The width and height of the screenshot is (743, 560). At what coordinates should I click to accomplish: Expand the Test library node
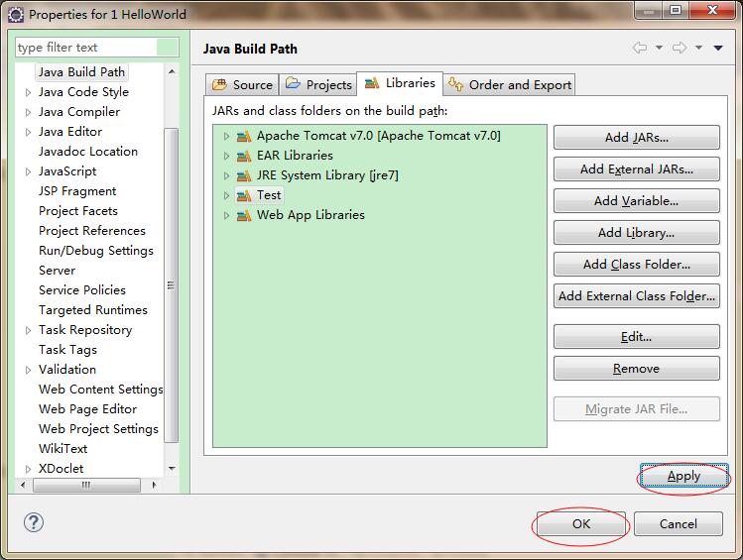pyautogui.click(x=226, y=195)
